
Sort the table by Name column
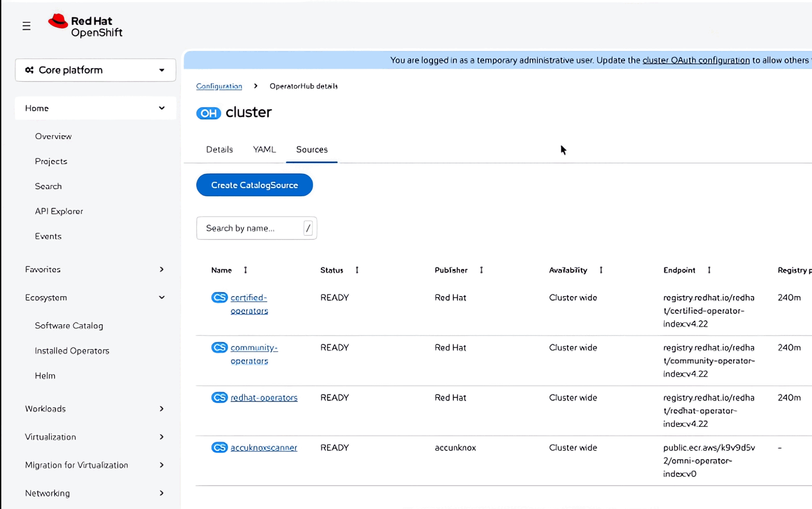tap(246, 270)
